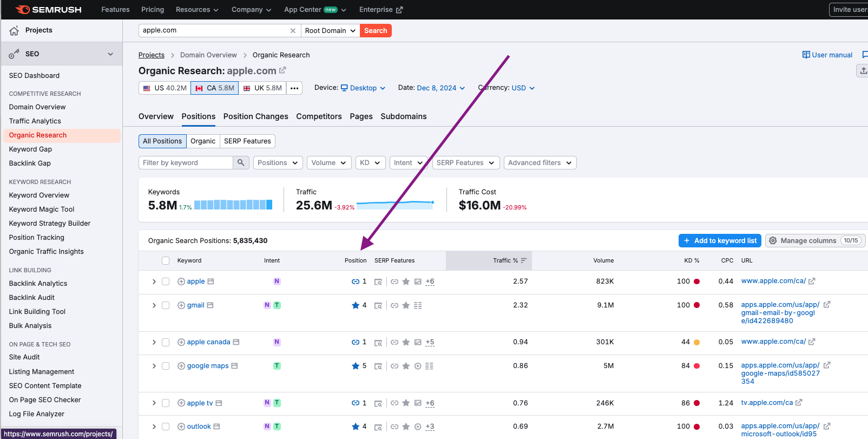Open the Volume filter dropdown
868x439 pixels.
pyautogui.click(x=330, y=162)
